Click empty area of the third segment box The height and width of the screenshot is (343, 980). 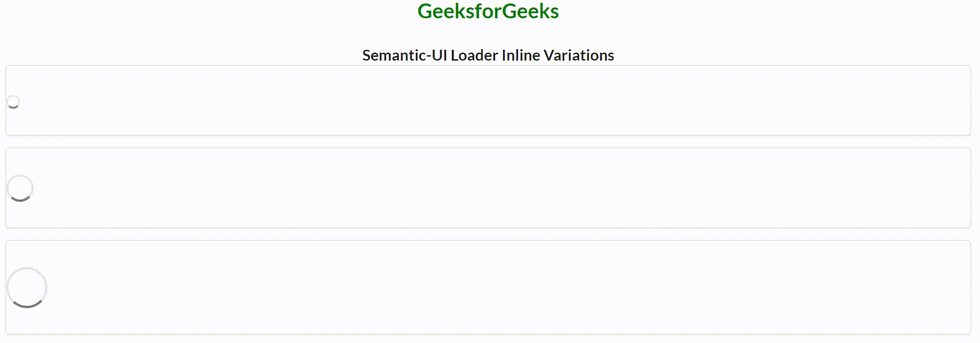pyautogui.click(x=485, y=288)
